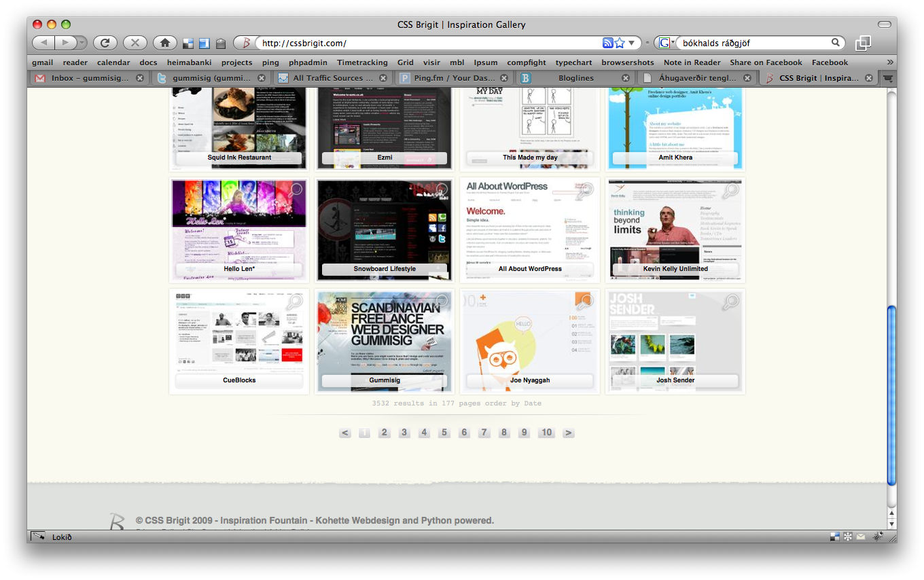Click the overlapping-windows icon in the toolbar

coord(863,43)
